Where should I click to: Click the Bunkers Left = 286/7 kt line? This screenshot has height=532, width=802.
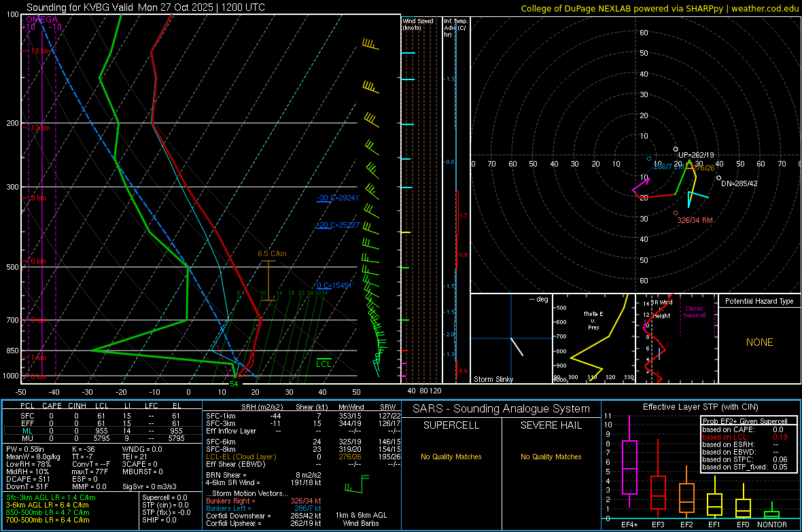(264, 508)
